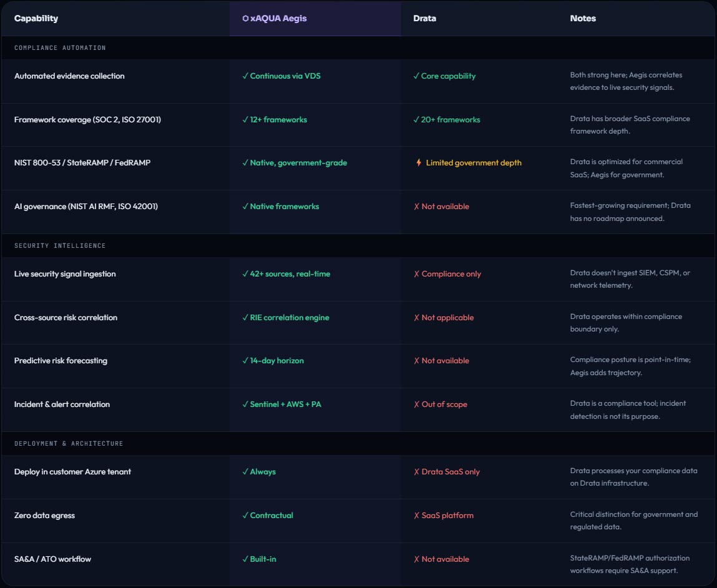
Task: Click the DEPLOYMENT & ARCHITECTURE section label
Action: coord(69,444)
